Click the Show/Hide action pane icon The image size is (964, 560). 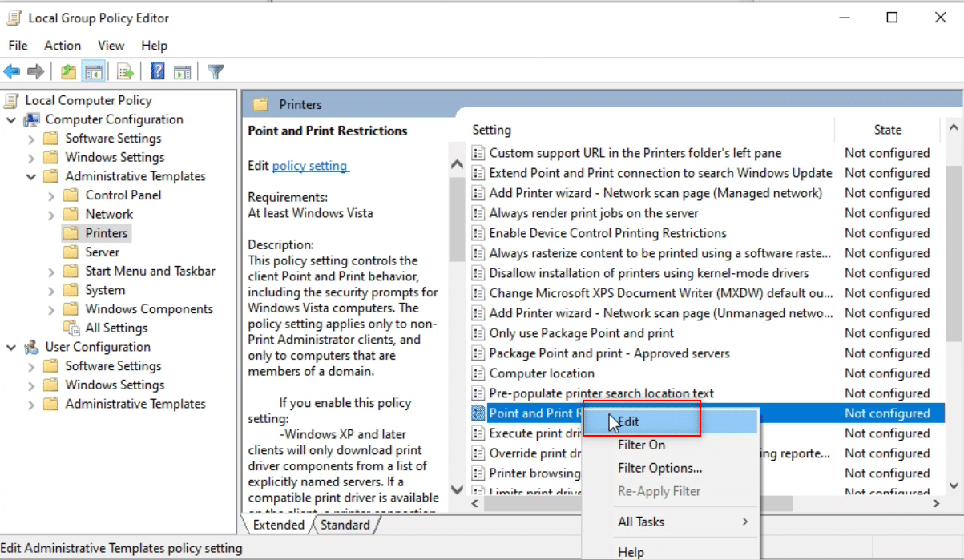(182, 72)
